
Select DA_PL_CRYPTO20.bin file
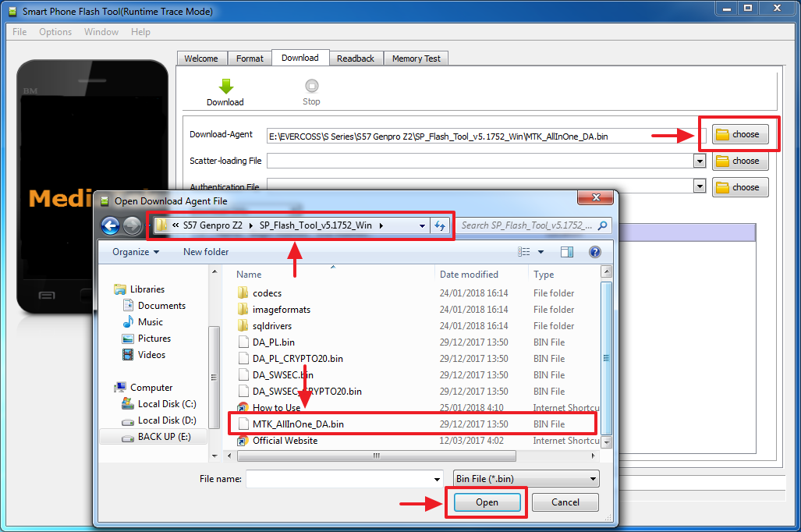[298, 359]
